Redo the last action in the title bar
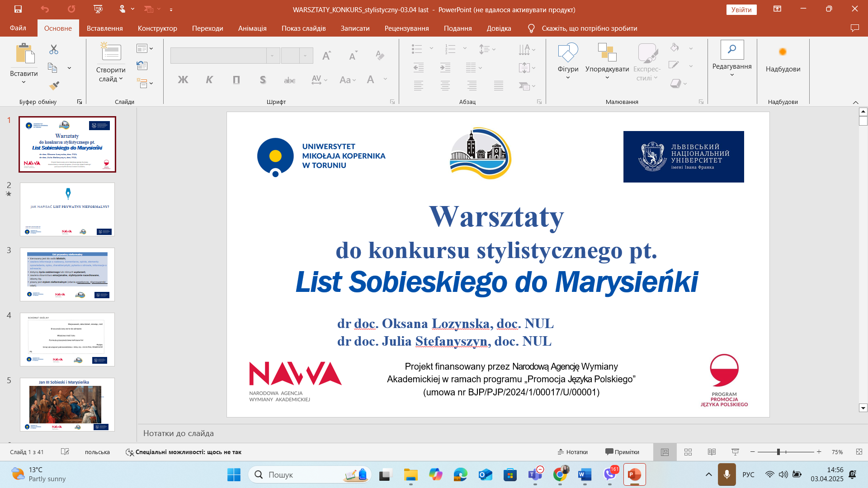868x488 pixels. [71, 9]
